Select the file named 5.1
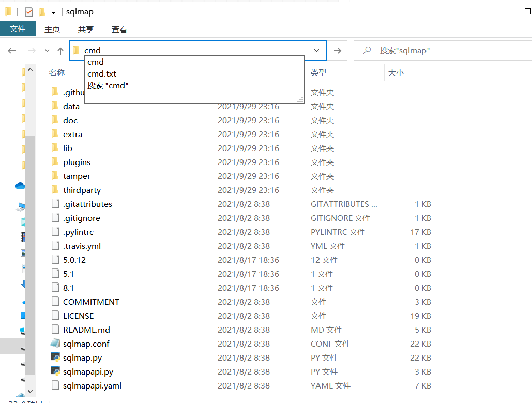 click(x=68, y=274)
